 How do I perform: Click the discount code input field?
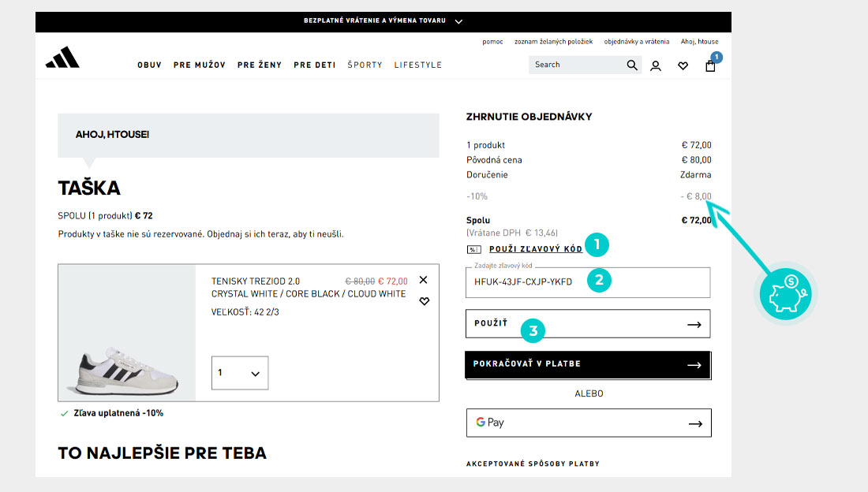pos(588,282)
